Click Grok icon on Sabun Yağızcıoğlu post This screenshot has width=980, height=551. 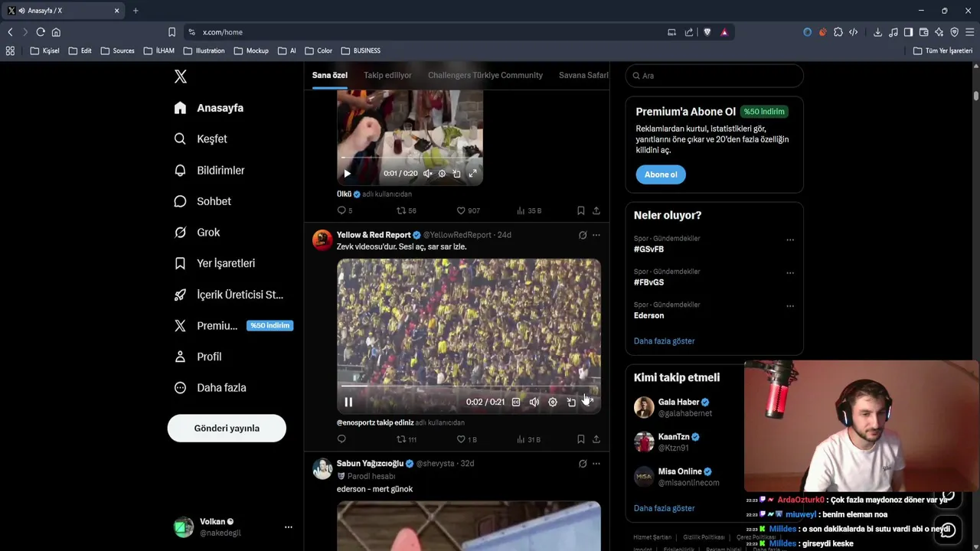click(583, 464)
